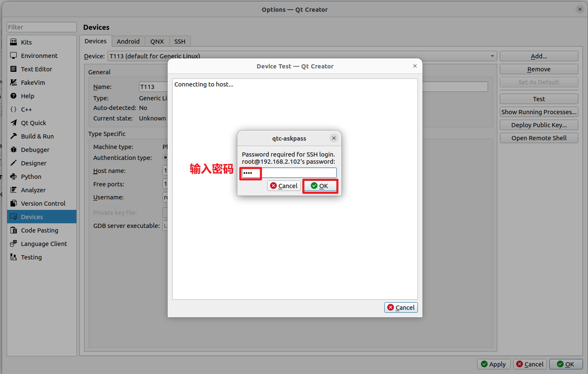This screenshot has height=374, width=588.
Task: Open the Build & Run hammer icon
Action: [13, 136]
